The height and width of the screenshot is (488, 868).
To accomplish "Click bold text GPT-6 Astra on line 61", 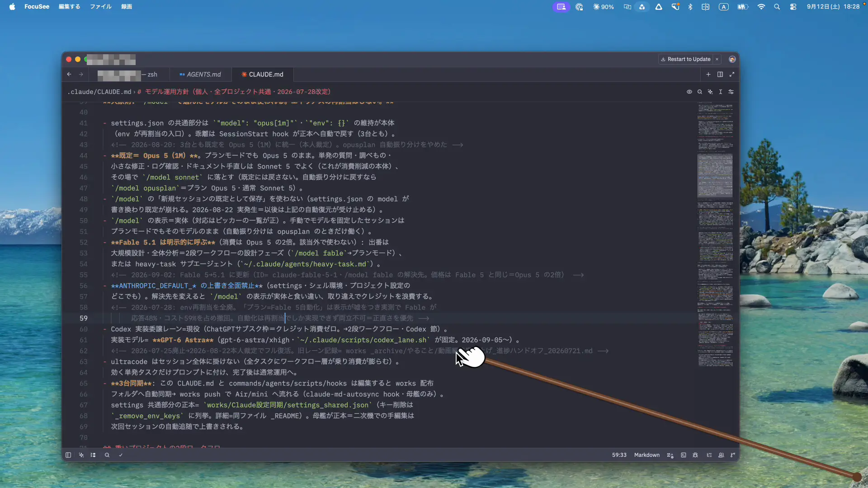I will point(183,340).
